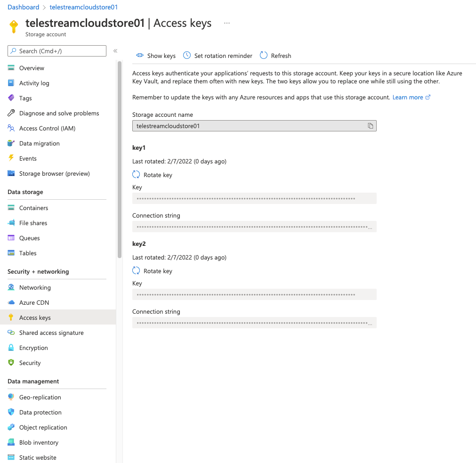Screen dimensions: 476x463
Task: Click the storage account key icon in header
Action: click(14, 26)
